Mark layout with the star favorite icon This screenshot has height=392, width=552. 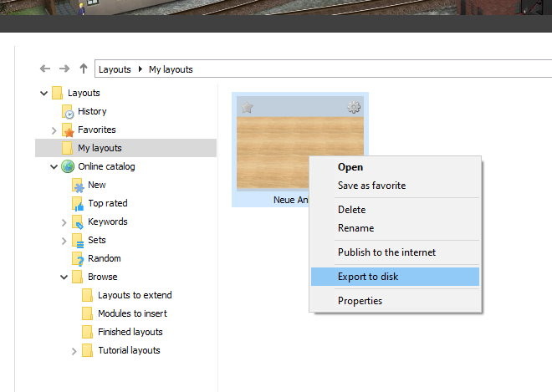tap(247, 107)
